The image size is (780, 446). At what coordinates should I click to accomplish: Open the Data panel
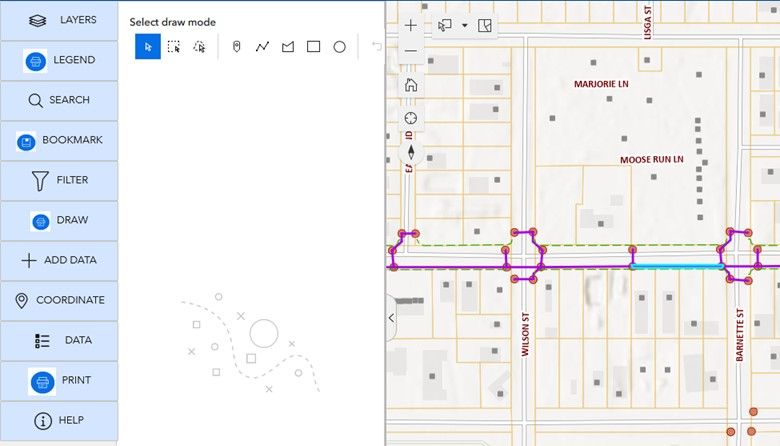tap(59, 341)
